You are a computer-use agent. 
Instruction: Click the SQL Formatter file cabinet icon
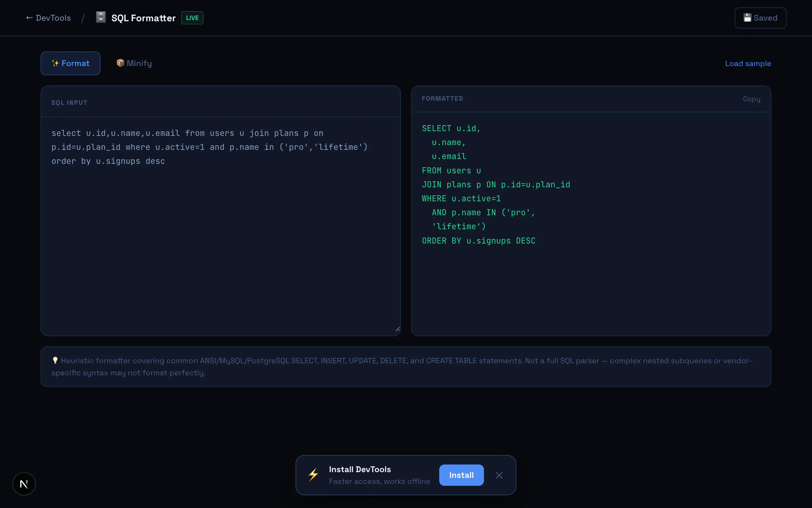[x=101, y=17]
